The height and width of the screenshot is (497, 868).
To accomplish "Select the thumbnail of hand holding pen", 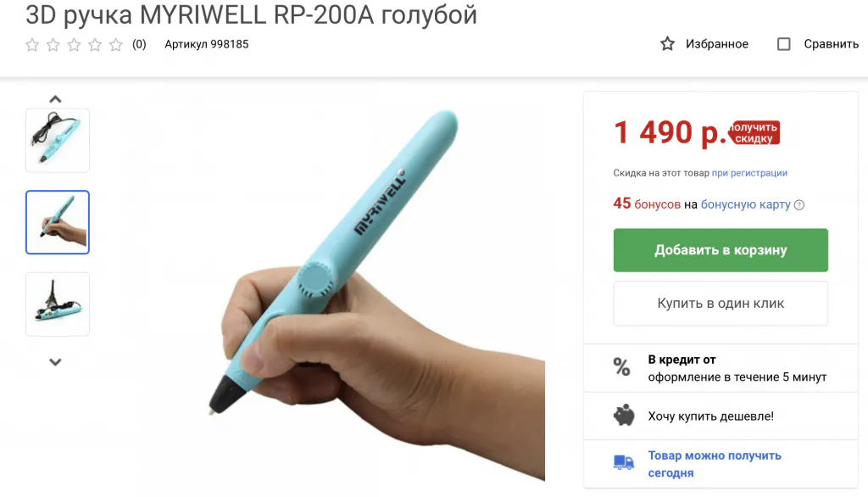I will click(x=58, y=222).
